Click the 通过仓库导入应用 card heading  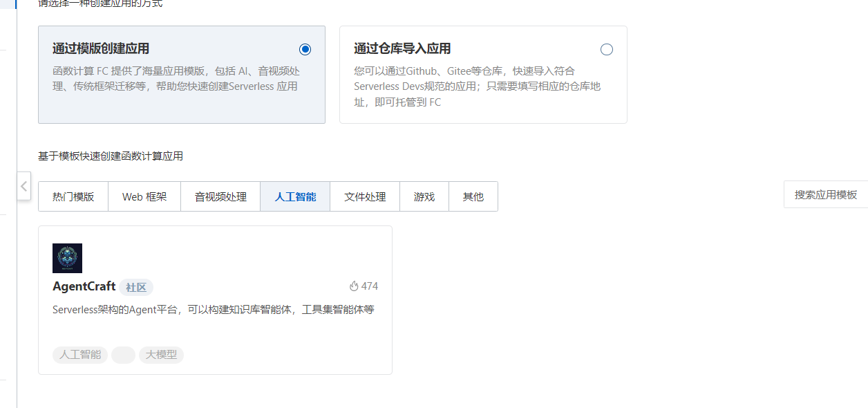402,48
